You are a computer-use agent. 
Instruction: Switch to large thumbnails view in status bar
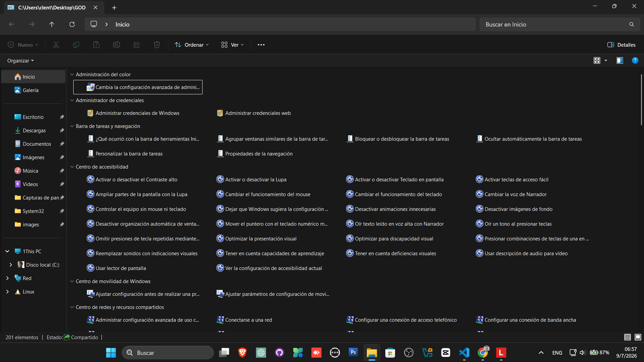point(638,337)
